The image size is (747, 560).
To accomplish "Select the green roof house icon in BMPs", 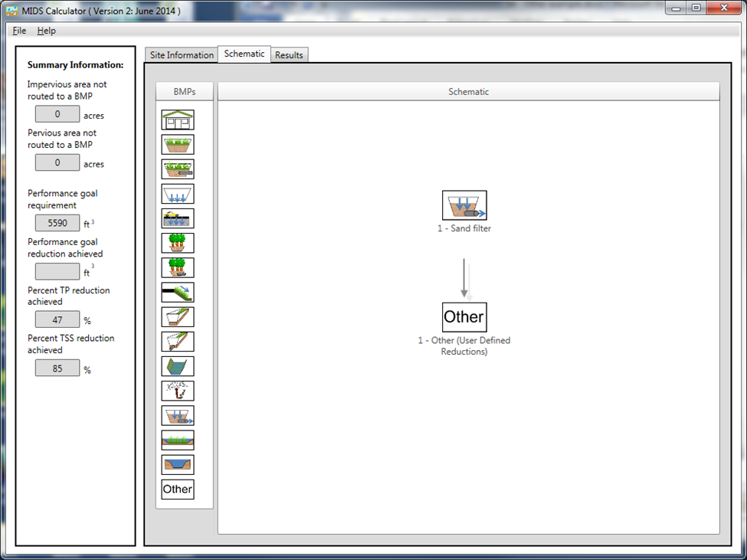I will coord(178,120).
